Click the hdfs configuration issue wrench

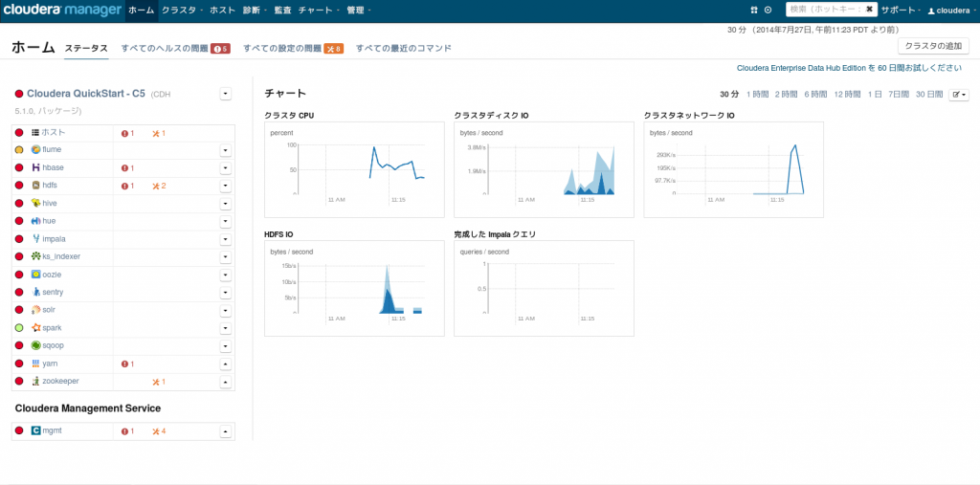pos(159,186)
